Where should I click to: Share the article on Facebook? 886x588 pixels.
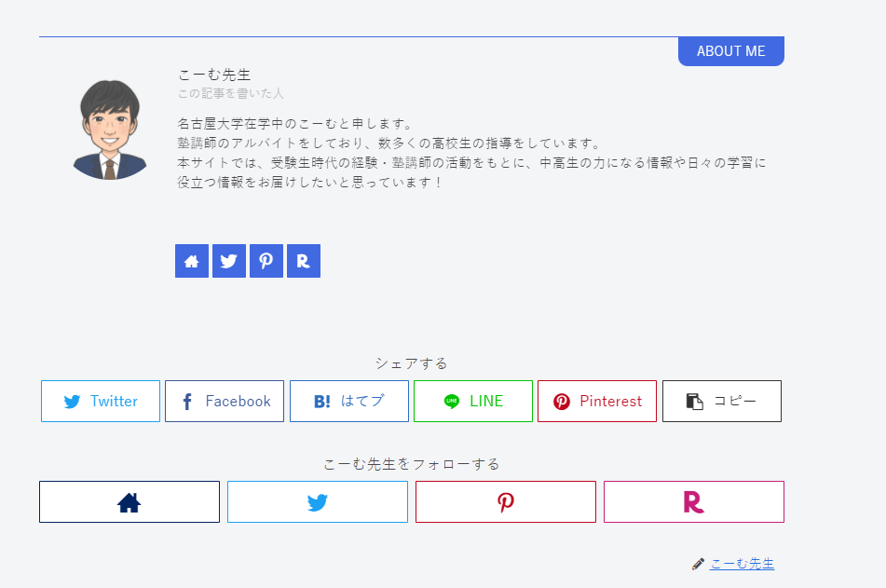pos(225,402)
